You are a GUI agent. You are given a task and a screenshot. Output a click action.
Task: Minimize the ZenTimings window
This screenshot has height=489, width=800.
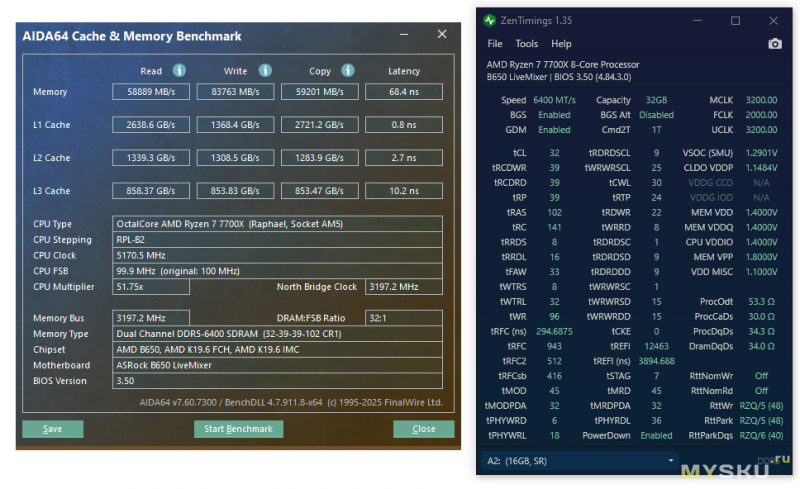[696, 20]
